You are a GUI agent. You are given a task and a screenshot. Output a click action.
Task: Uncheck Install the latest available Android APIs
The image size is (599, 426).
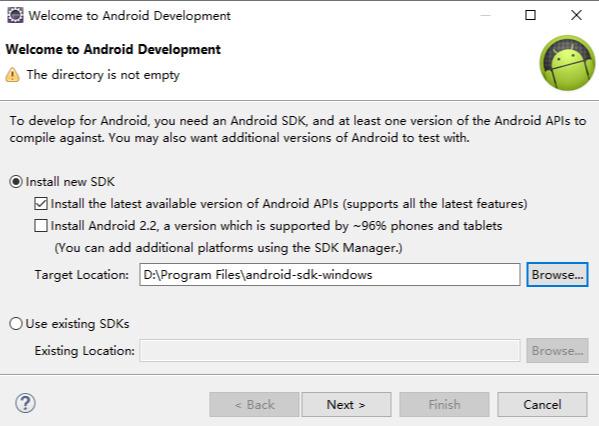pos(41,204)
